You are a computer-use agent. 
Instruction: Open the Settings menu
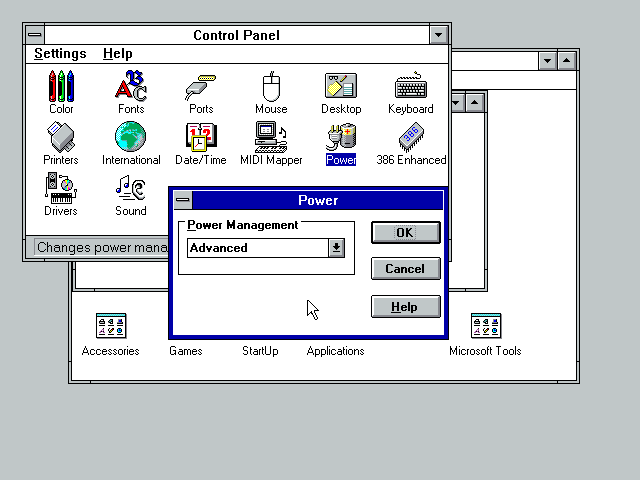[x=60, y=54]
